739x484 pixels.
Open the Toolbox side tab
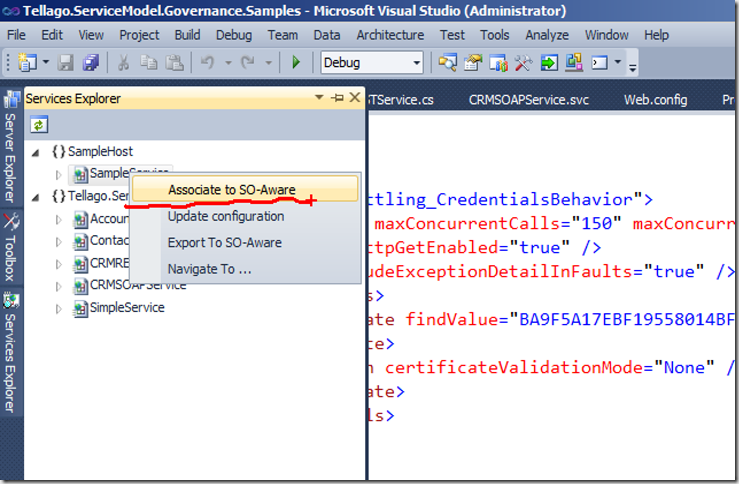(10, 248)
